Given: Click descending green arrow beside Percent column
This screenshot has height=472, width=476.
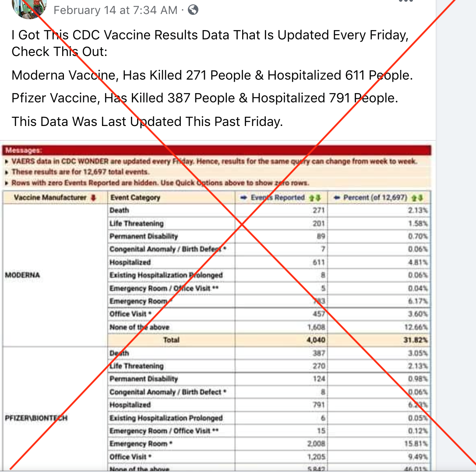Looking at the screenshot, I should [x=420, y=198].
